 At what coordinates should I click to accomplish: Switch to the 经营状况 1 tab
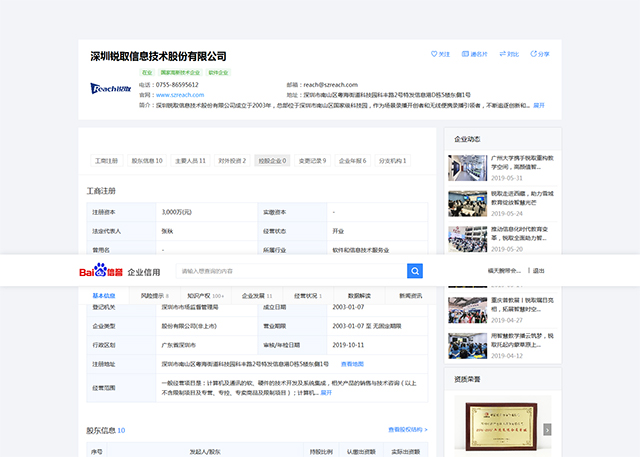[x=308, y=296]
